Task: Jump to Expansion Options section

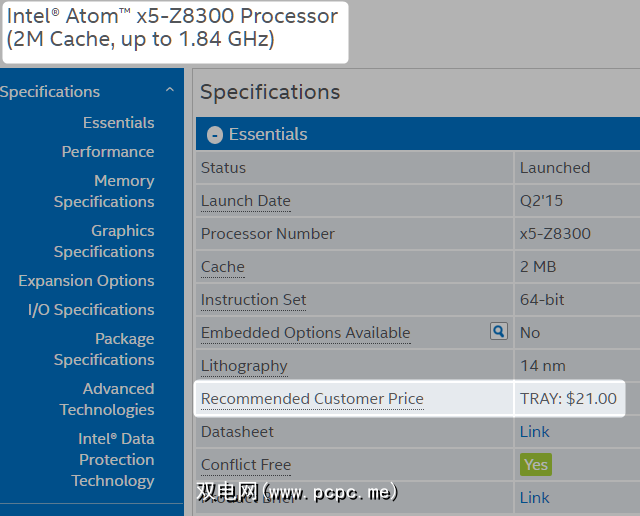Action: pos(86,280)
